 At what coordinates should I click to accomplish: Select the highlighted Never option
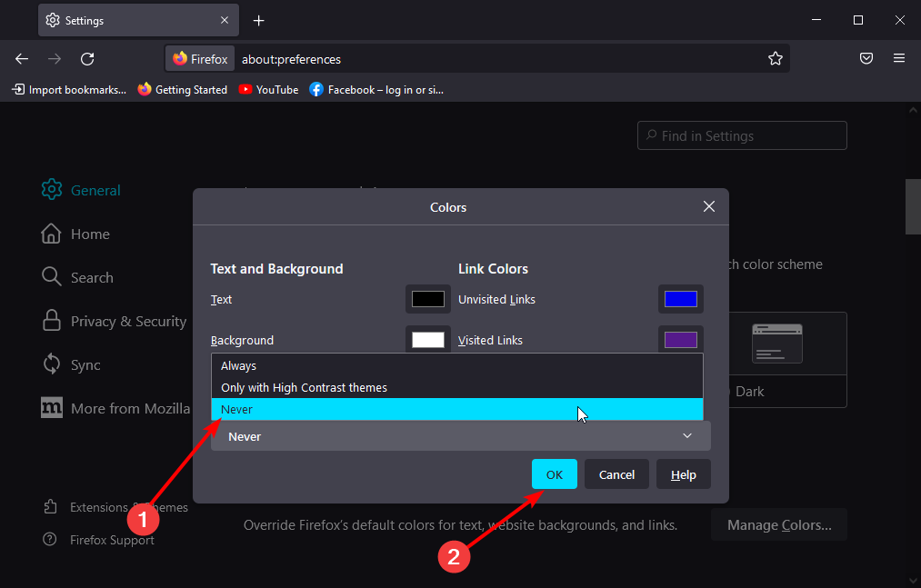pos(457,410)
